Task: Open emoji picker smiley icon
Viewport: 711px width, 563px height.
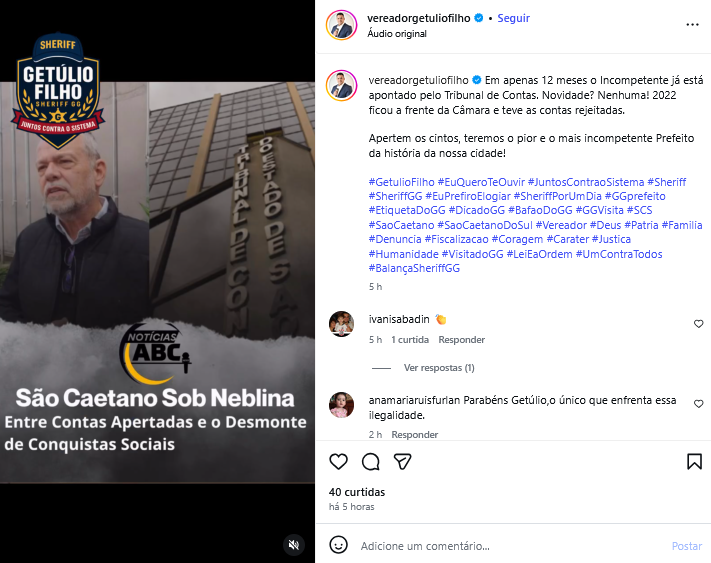Action: 338,545
